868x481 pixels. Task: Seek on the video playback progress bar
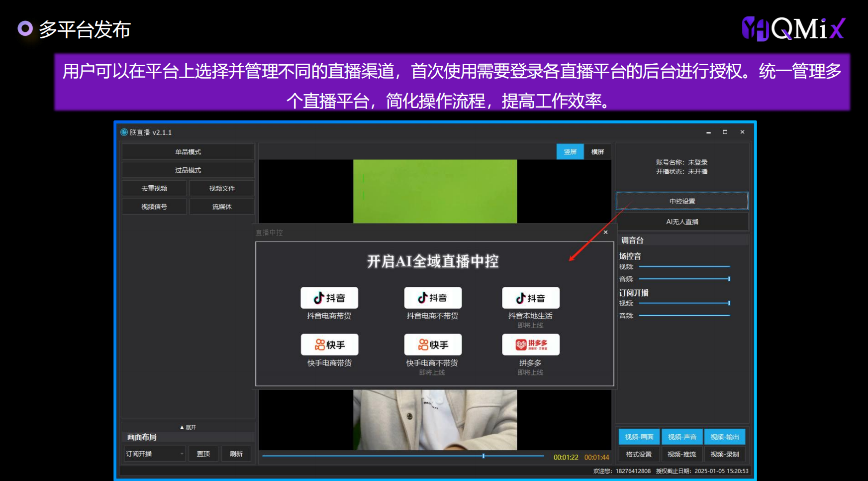403,456
